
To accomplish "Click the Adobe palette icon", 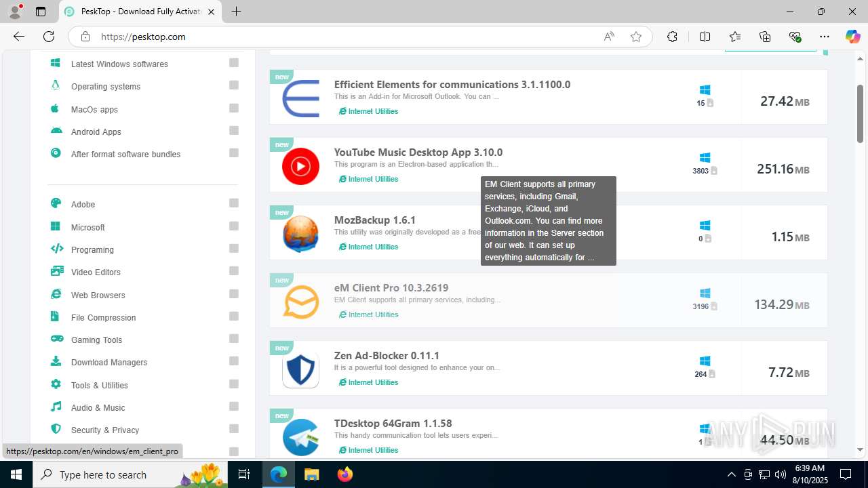I will coord(56,203).
